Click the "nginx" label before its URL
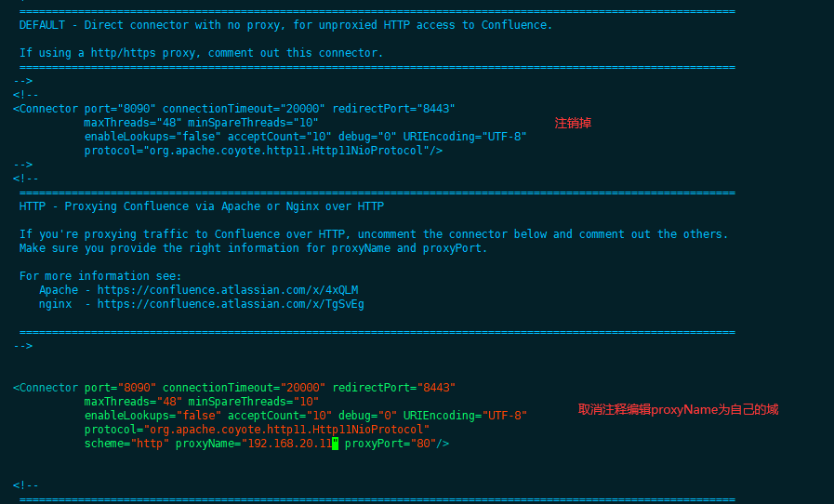Viewport: 834px width, 504px height. 55,304
